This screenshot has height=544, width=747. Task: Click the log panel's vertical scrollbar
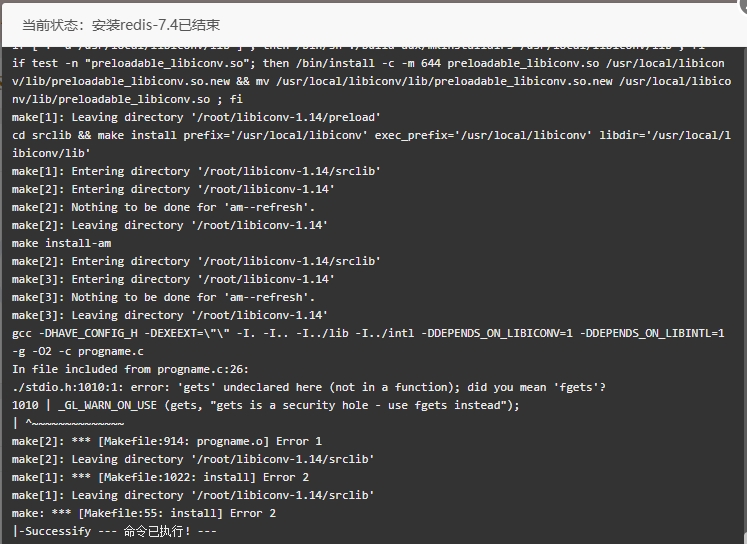pos(745,295)
